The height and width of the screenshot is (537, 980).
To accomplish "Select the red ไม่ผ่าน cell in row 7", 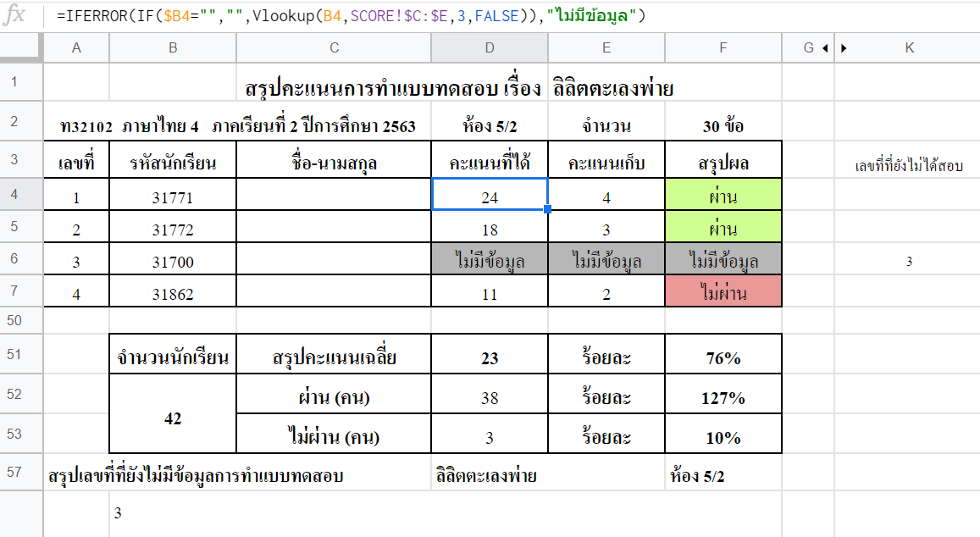I will [x=723, y=292].
